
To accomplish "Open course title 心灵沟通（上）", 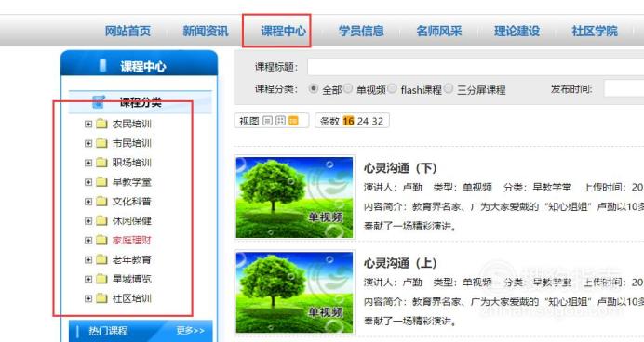I will click(400, 263).
